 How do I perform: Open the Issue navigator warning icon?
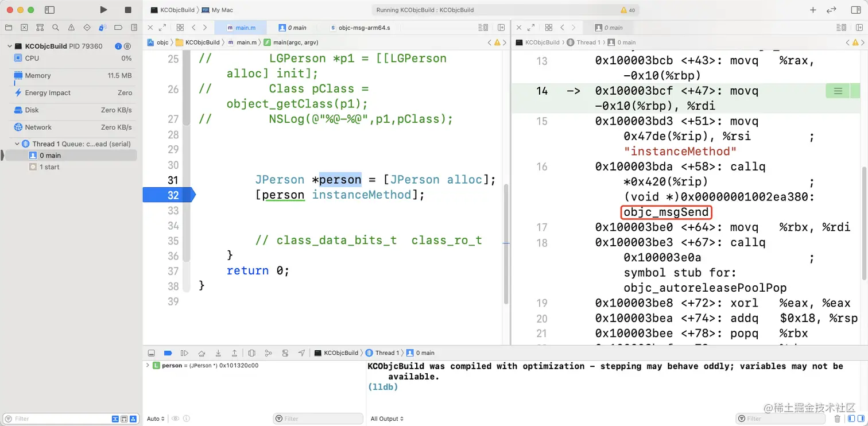click(x=71, y=27)
